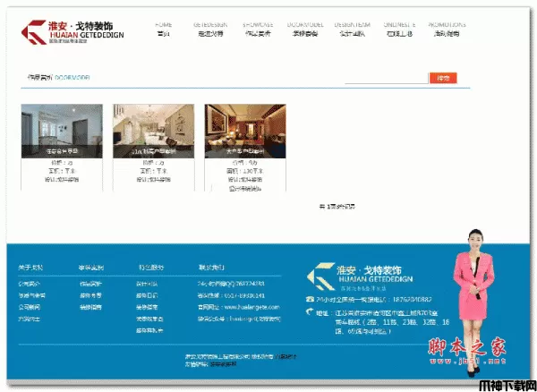
Task: Click the first footer column heading
Action: point(30,268)
